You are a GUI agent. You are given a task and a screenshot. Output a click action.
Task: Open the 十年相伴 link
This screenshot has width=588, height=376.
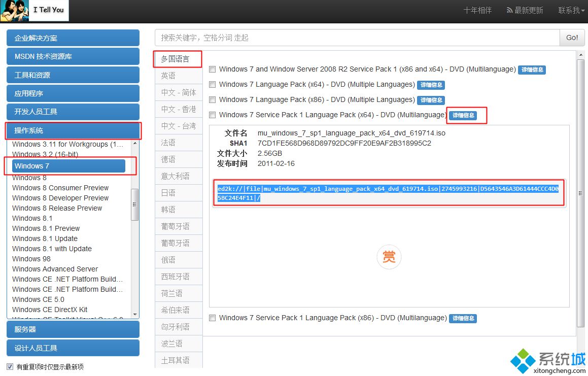477,11
